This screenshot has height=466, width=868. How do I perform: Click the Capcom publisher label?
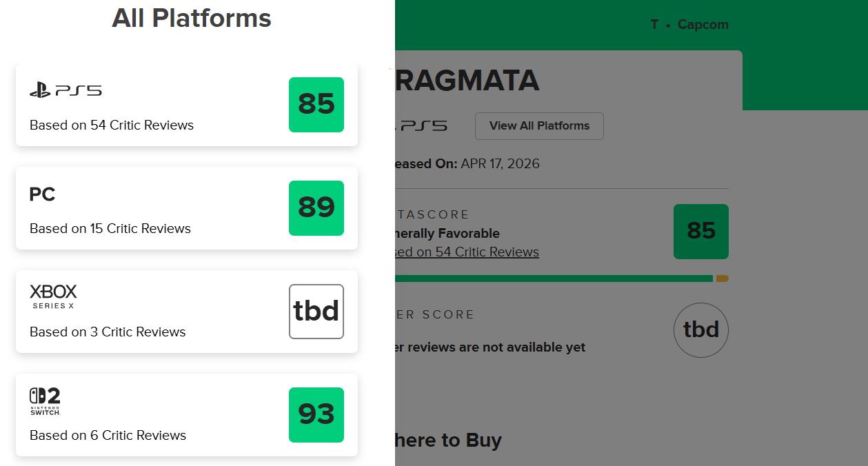[x=703, y=25]
